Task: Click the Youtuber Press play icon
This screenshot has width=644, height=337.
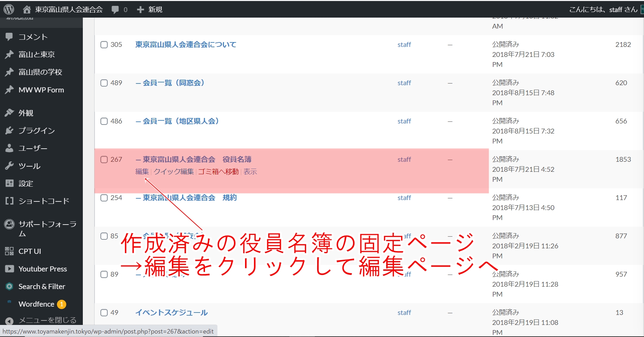Action: [9, 269]
